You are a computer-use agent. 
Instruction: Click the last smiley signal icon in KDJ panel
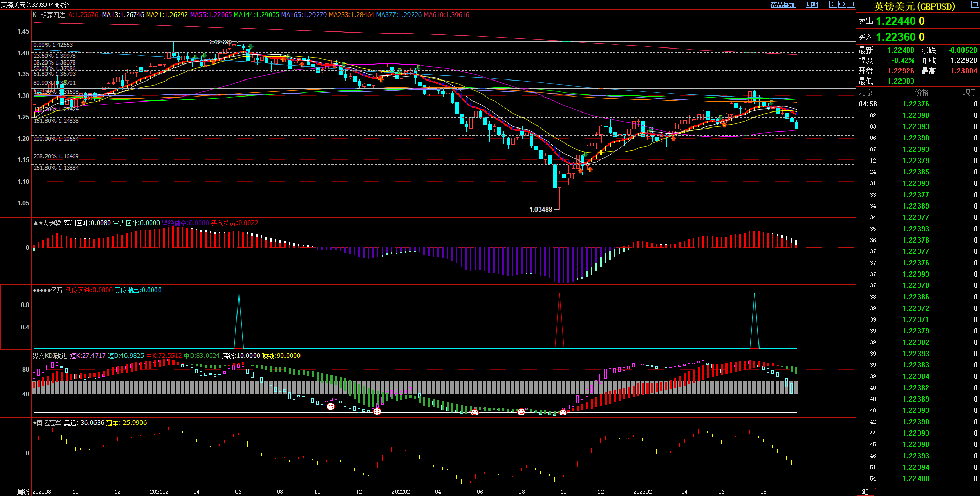click(x=563, y=412)
